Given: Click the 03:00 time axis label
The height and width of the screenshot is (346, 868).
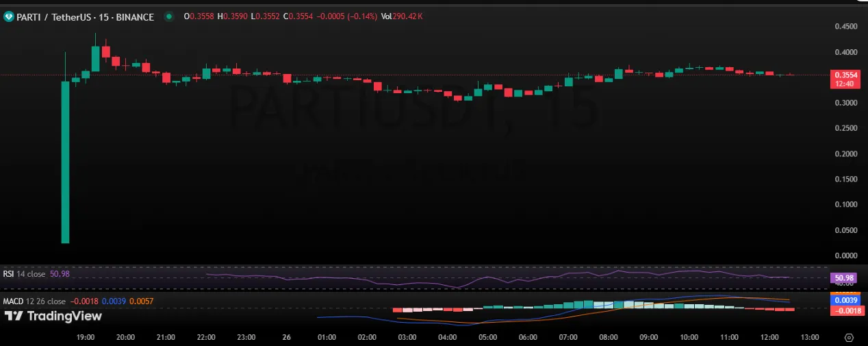Looking at the screenshot, I should [x=407, y=338].
